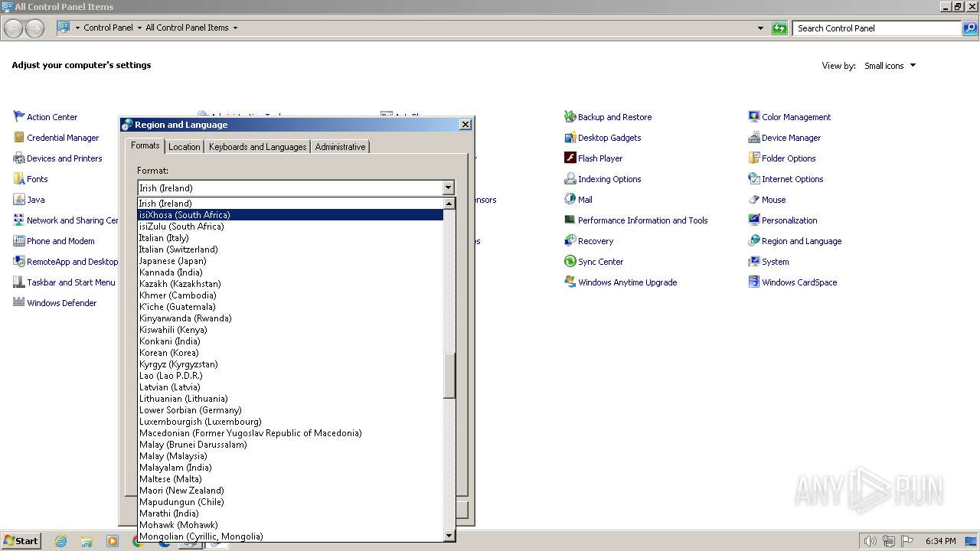Screen dimensions: 980x551
Task: Select the Formats tab
Action: (145, 145)
